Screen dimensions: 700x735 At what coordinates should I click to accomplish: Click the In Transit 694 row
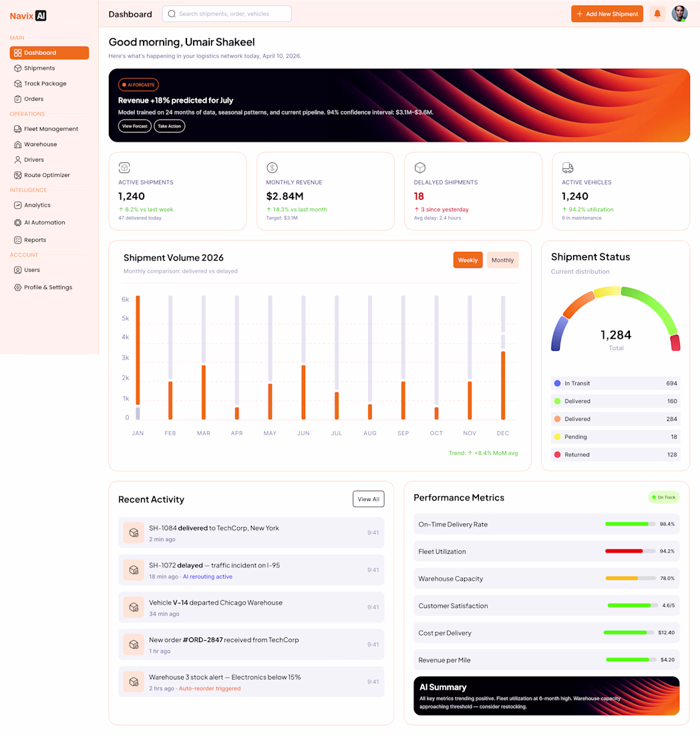pyautogui.click(x=616, y=384)
